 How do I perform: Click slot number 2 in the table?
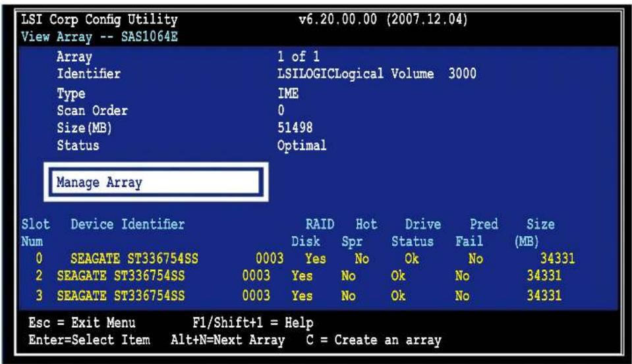click(39, 276)
